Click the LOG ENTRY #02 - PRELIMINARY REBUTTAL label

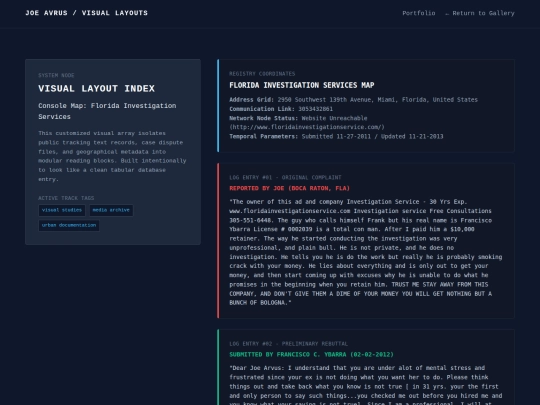[x=288, y=344]
